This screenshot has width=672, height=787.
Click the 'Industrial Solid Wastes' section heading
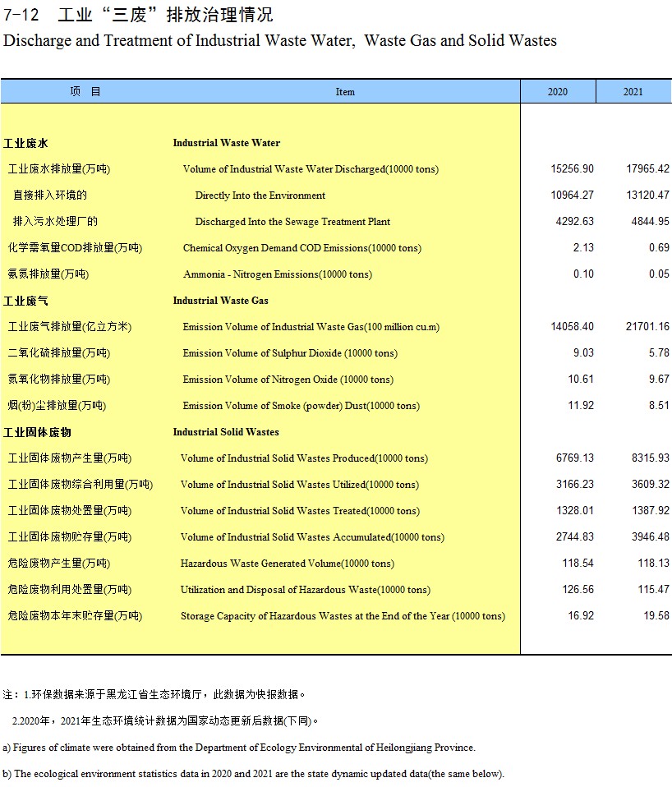click(x=226, y=431)
